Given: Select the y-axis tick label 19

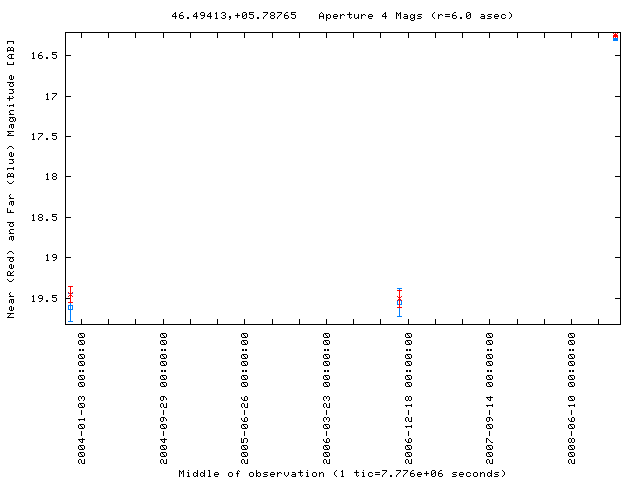Looking at the screenshot, I should pos(52,258).
